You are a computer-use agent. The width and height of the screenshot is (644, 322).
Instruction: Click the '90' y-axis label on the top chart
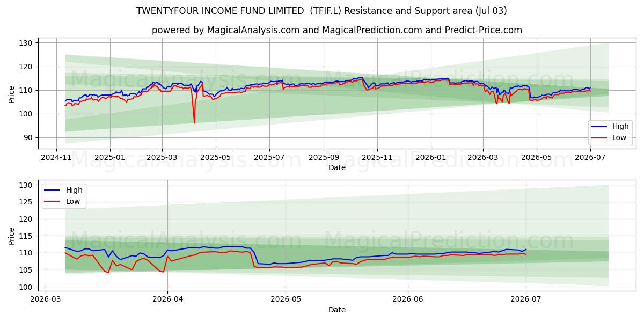coord(29,137)
